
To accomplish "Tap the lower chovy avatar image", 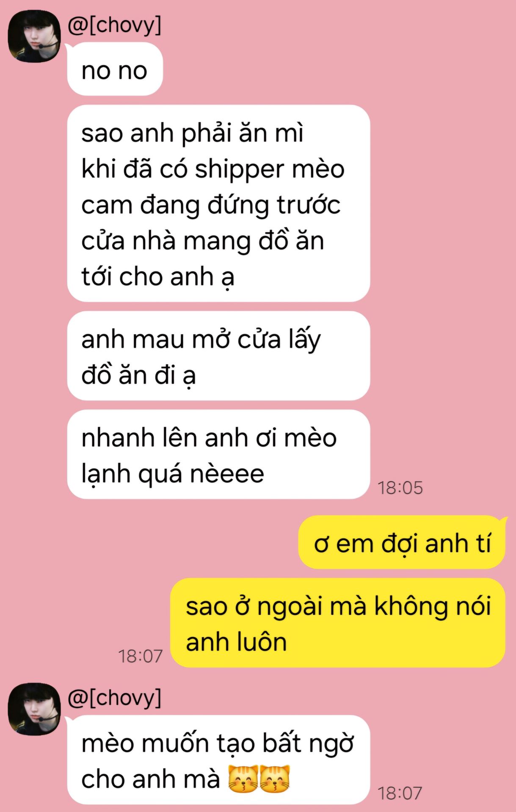I will [34, 709].
